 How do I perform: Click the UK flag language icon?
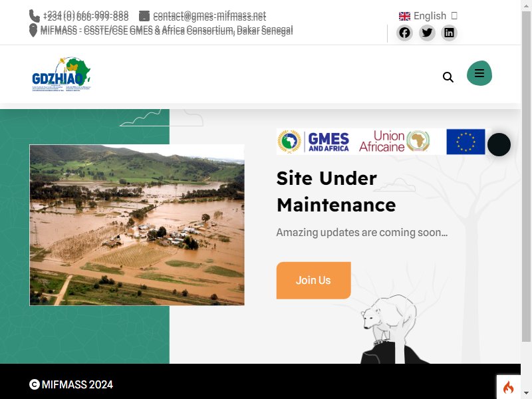pyautogui.click(x=404, y=16)
